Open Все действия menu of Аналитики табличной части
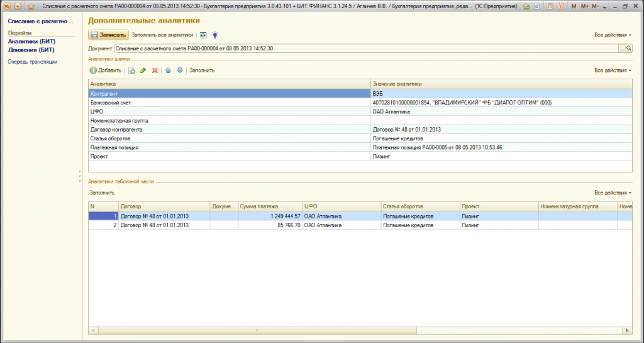The width and height of the screenshot is (644, 343). pos(613,193)
